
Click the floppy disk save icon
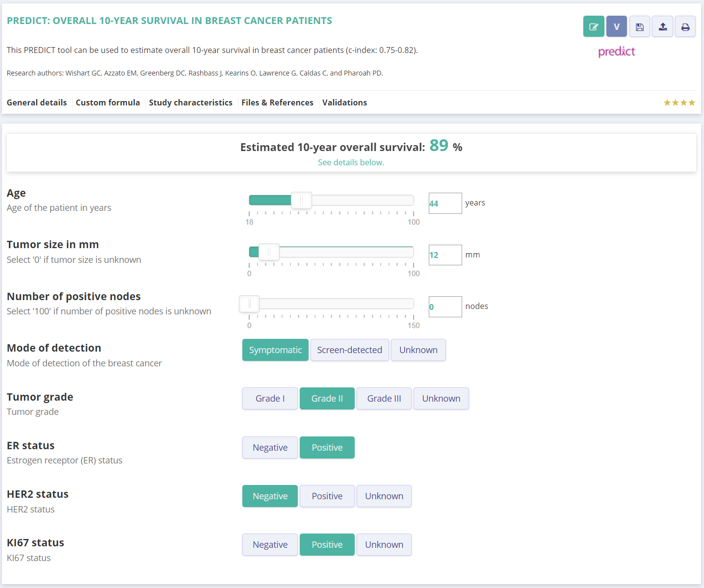(639, 26)
